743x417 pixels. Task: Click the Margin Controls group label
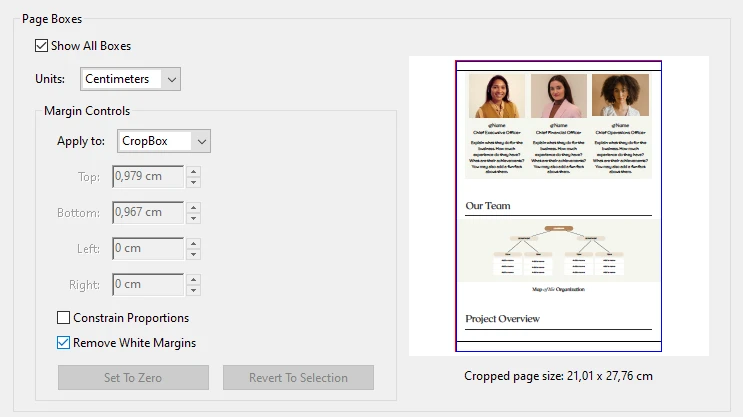pyautogui.click(x=87, y=111)
